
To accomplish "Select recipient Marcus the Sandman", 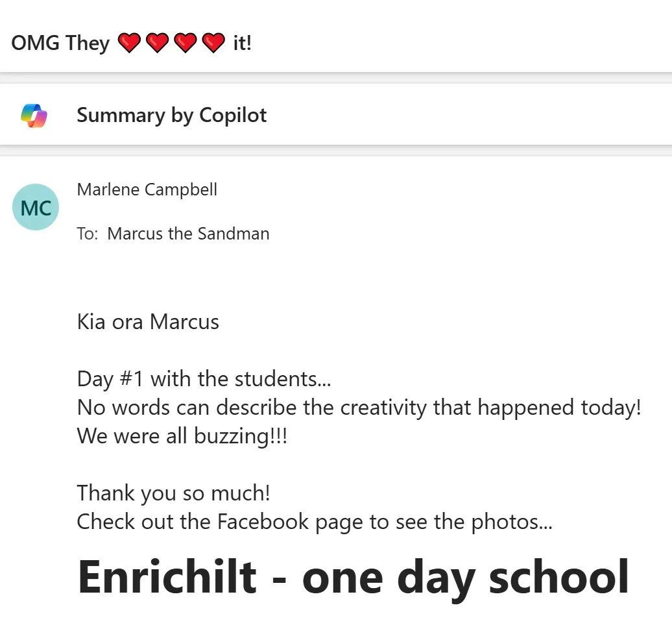I will [x=188, y=234].
